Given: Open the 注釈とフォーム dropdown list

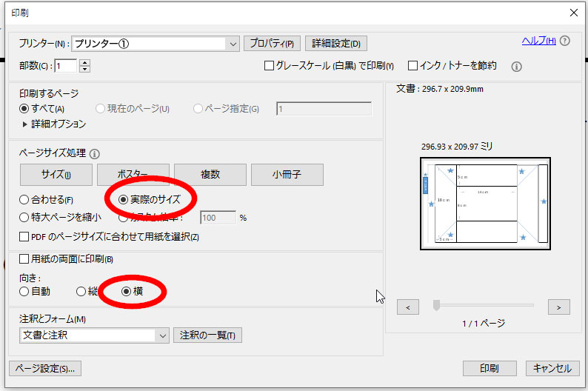Looking at the screenshot, I should click(x=163, y=335).
